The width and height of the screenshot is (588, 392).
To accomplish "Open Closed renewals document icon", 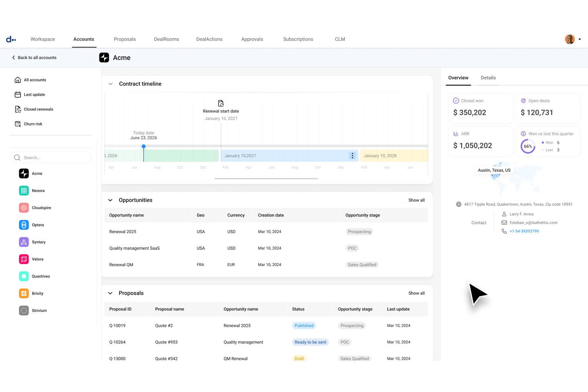I will pyautogui.click(x=18, y=109).
